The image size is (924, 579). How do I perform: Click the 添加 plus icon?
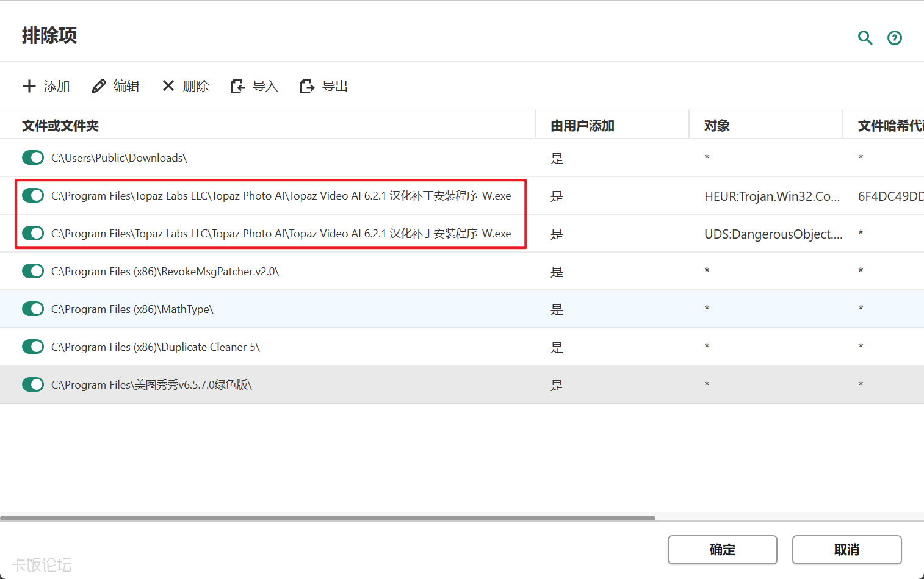(29, 86)
